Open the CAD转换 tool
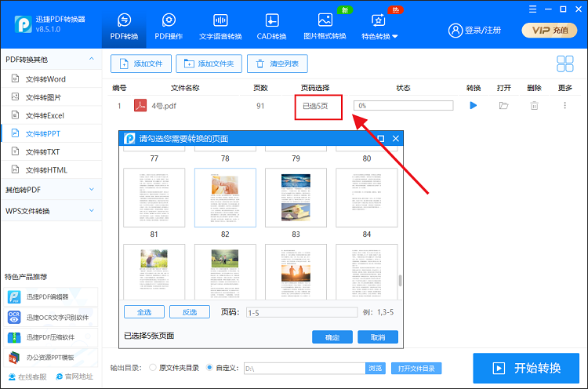The image size is (588, 389). tap(272, 25)
